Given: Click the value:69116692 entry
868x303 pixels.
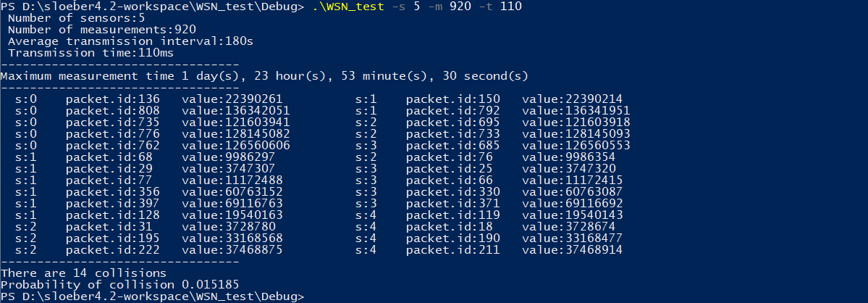Looking at the screenshot, I should pyautogui.click(x=572, y=204).
